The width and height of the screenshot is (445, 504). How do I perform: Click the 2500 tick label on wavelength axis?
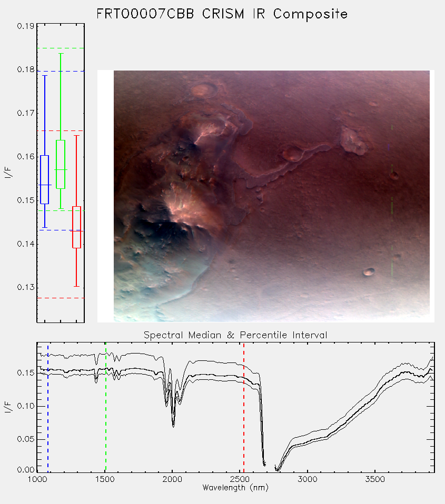tap(240, 479)
